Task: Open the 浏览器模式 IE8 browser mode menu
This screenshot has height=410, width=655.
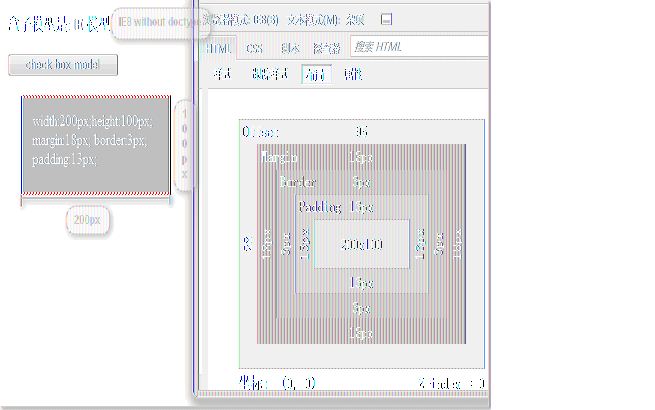Action: [241, 20]
